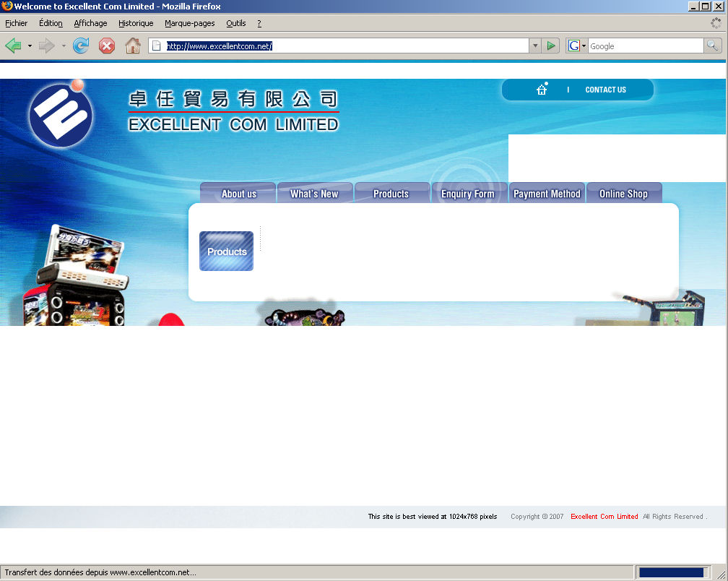Viewport: 728px width, 581px height.
Task: Click the Google search engine icon
Action: tap(574, 46)
